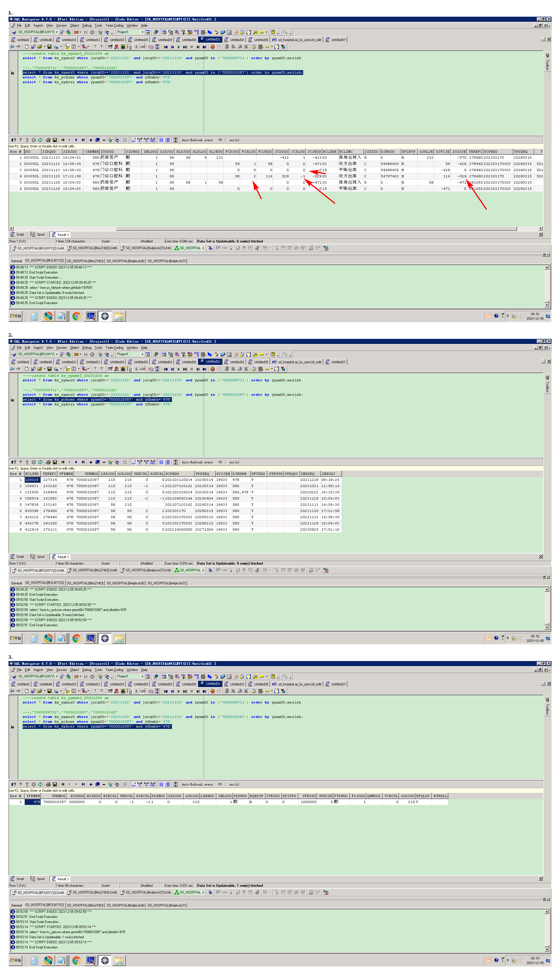Toggle grid view button in third window's grid toolbar

click(161, 784)
